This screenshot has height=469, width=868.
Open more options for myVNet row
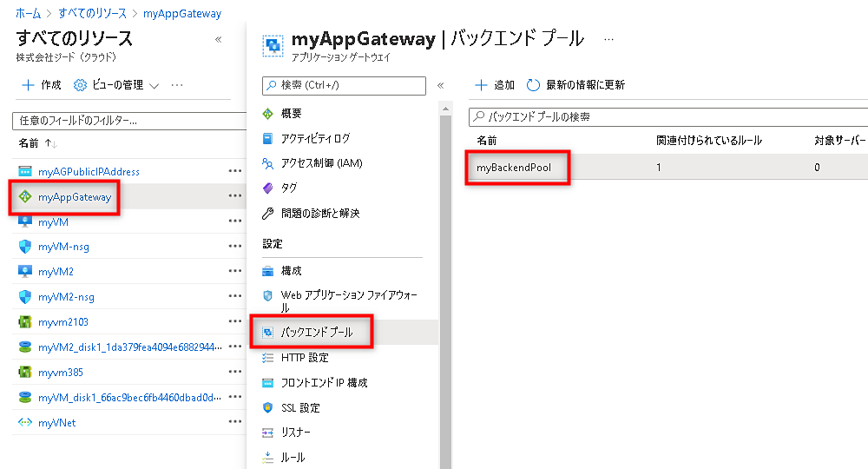tap(235, 422)
